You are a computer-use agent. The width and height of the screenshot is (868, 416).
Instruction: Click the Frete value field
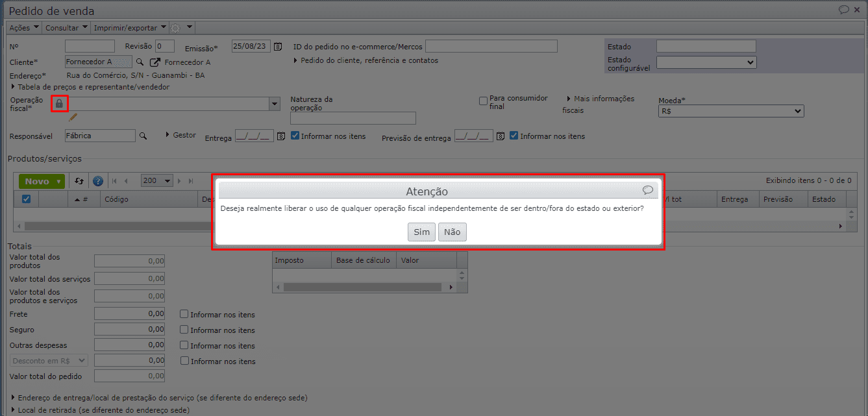[129, 314]
